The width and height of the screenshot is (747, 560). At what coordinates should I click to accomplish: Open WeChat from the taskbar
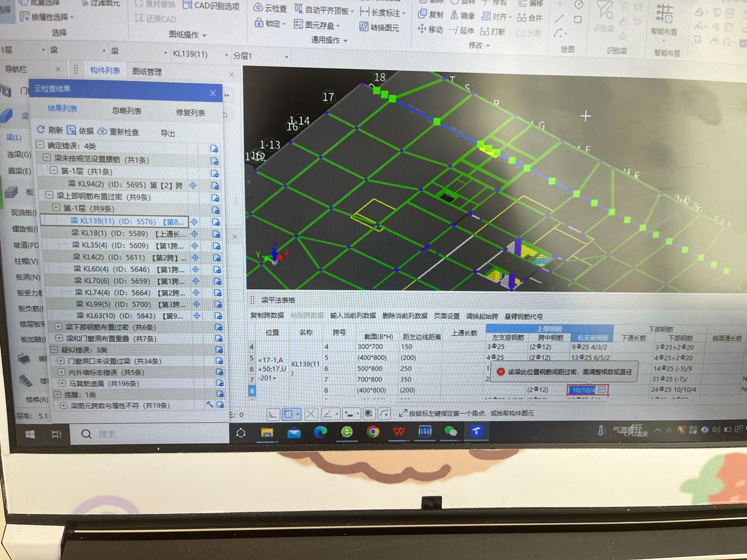[x=451, y=431]
